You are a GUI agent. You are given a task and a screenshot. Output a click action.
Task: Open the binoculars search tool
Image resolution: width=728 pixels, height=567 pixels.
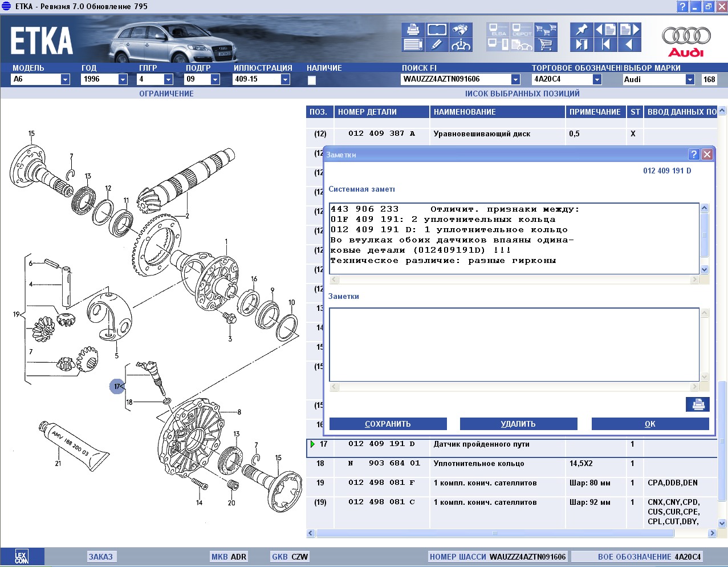[x=461, y=30]
